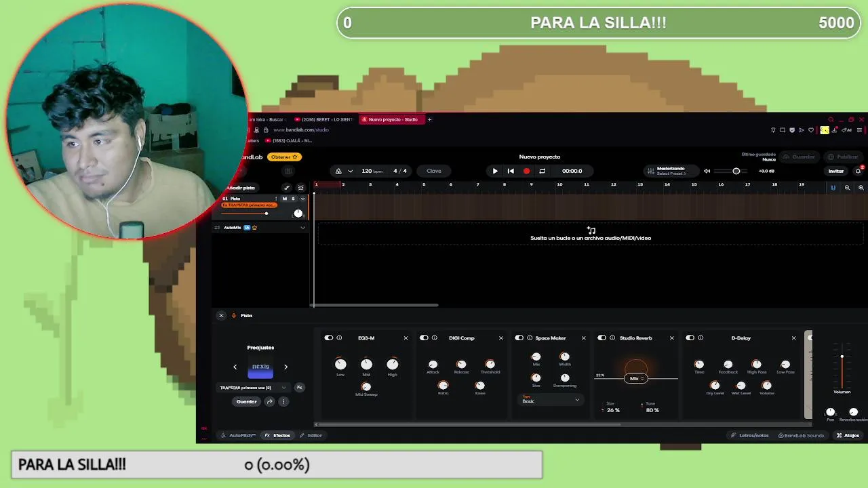Switch to the Editor tab
The width and height of the screenshot is (868, 488).
[x=311, y=435]
